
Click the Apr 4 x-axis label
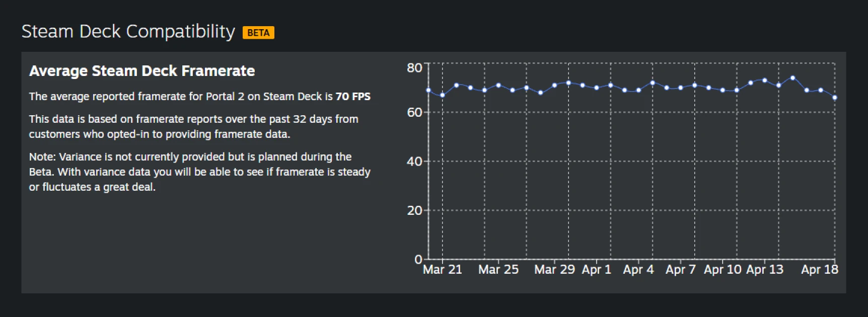tap(638, 270)
